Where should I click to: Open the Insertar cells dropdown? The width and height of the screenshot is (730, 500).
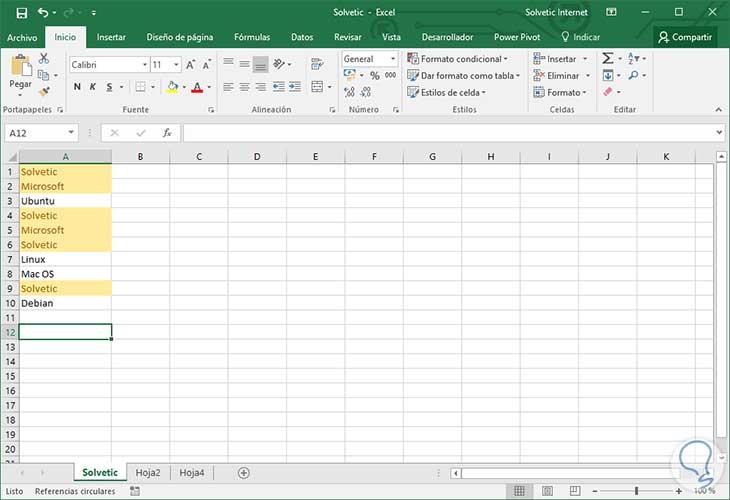coord(585,59)
